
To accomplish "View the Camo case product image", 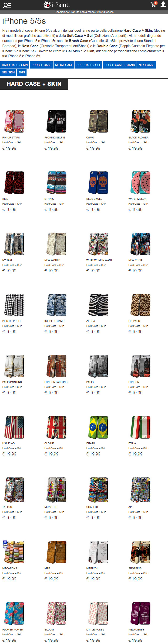I will [99, 121].
